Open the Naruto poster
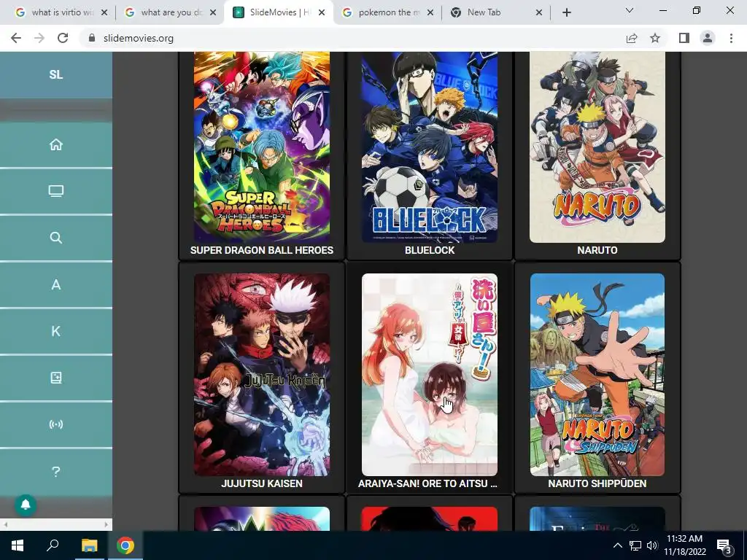 coord(597,147)
